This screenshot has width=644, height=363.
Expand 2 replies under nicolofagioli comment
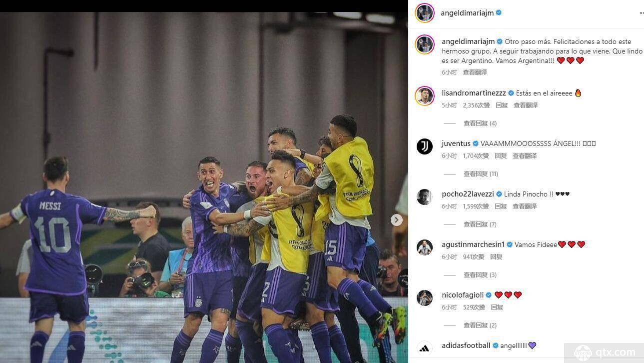coord(480,325)
